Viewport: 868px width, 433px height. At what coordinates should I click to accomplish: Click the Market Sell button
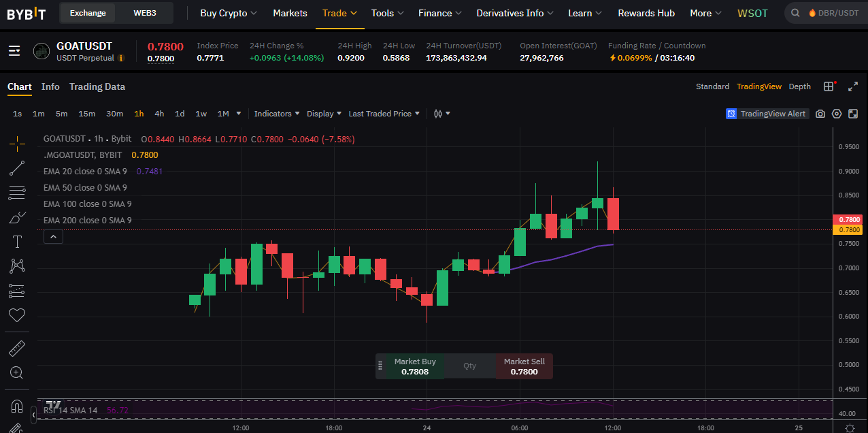point(524,366)
